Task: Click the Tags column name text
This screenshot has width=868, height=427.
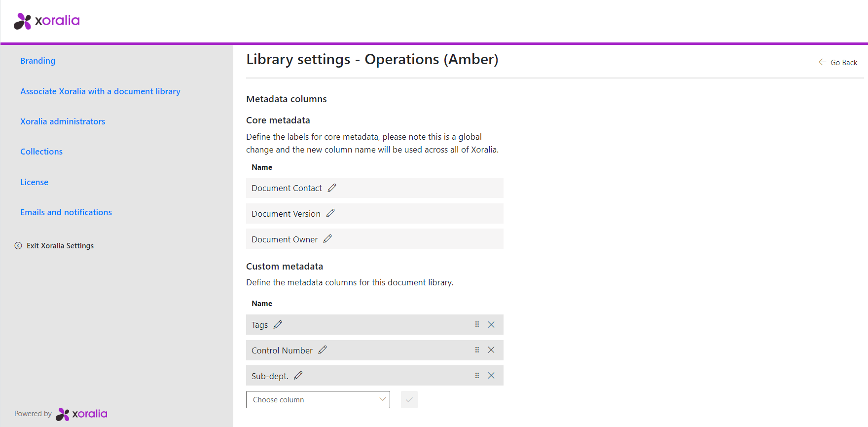Action: pos(260,325)
